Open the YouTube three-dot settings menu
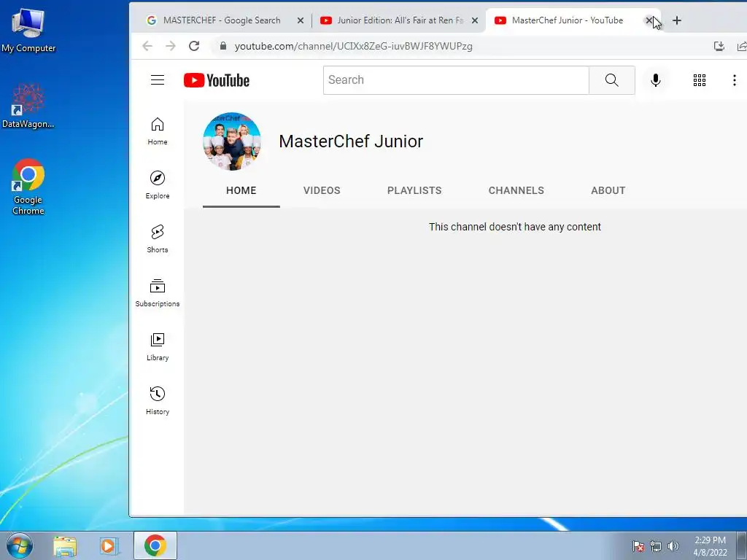This screenshot has width=747, height=560. [734, 80]
